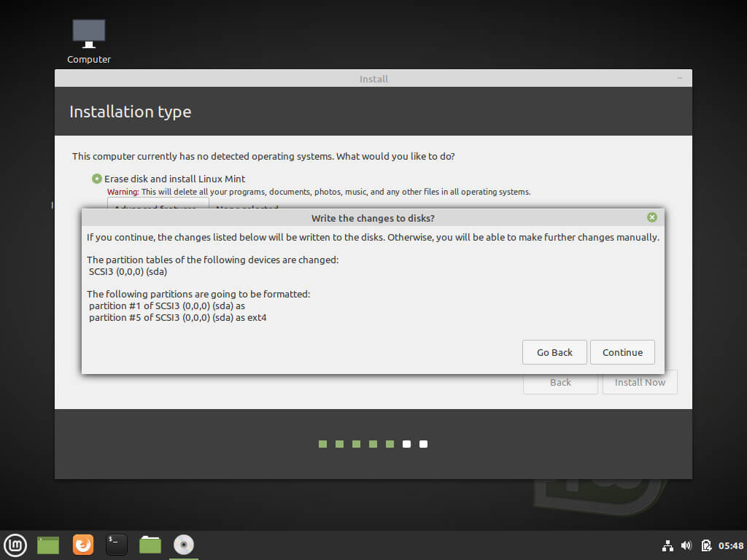
Task: Open the power manager tray icon
Action: pyautogui.click(x=706, y=545)
